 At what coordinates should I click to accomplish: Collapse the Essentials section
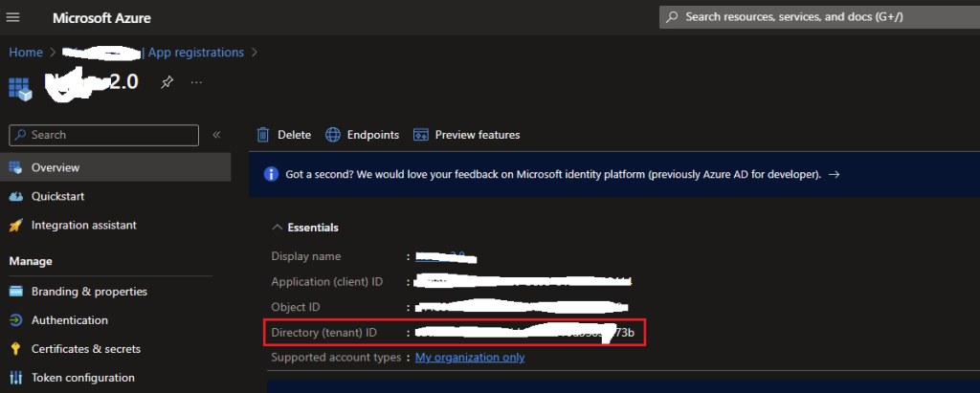278,228
